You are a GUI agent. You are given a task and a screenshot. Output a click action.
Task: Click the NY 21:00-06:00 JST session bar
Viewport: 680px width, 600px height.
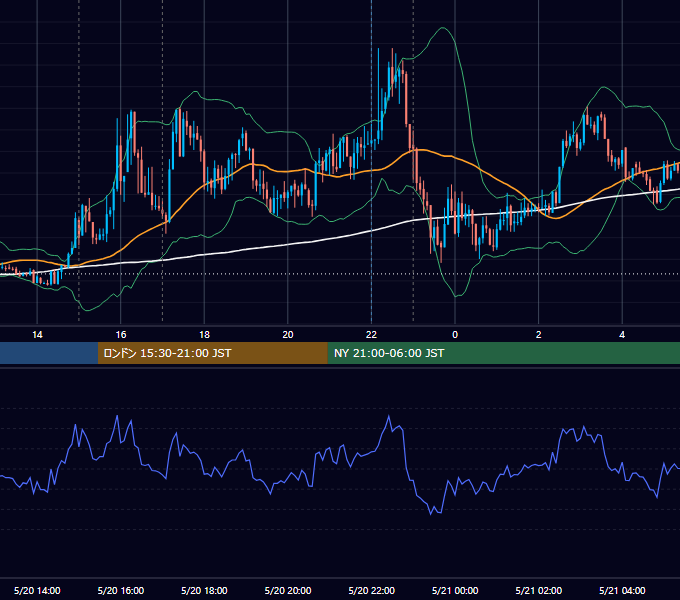503,353
